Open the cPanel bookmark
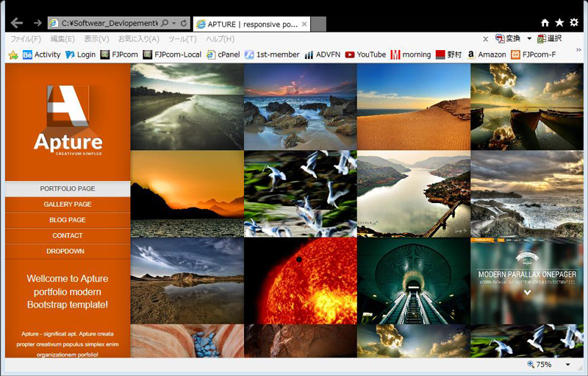Viewport: 588px width, 376px height. [x=223, y=54]
